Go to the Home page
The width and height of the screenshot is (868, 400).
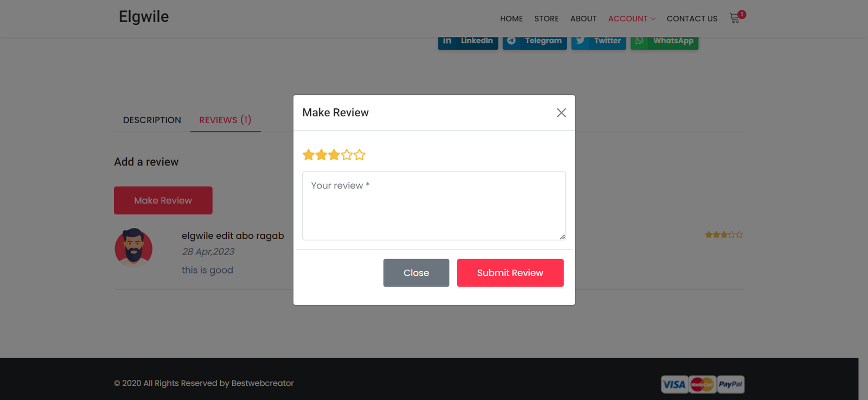511,18
